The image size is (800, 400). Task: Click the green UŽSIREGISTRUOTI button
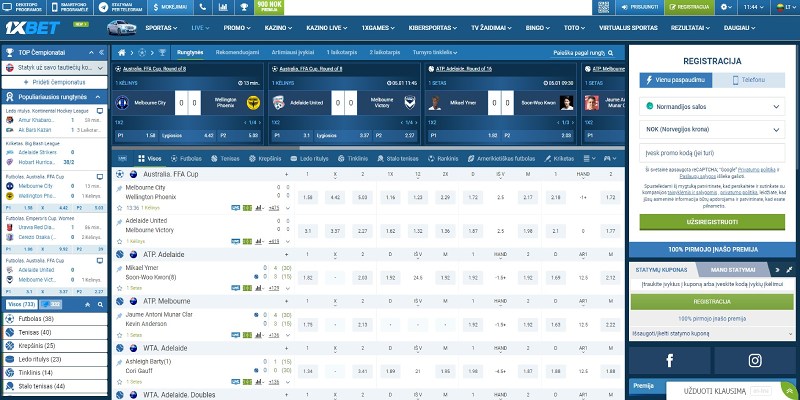[x=712, y=222]
